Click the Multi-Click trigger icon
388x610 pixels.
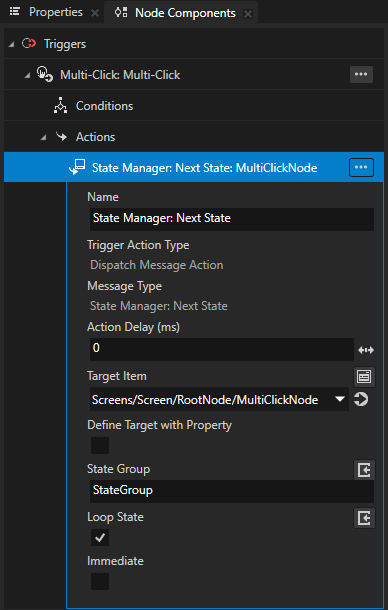point(45,74)
